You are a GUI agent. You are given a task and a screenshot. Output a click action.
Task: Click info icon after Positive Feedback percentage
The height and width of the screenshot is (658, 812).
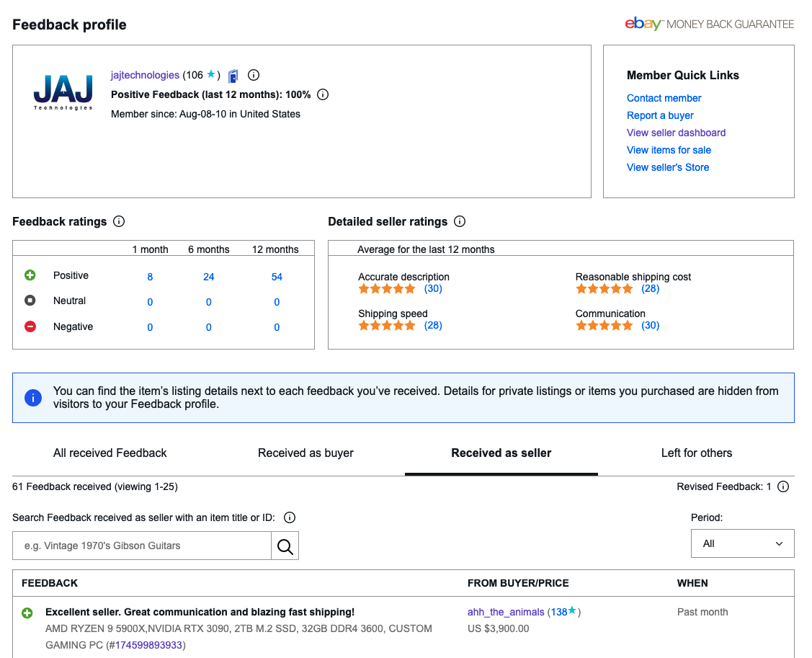point(323,94)
